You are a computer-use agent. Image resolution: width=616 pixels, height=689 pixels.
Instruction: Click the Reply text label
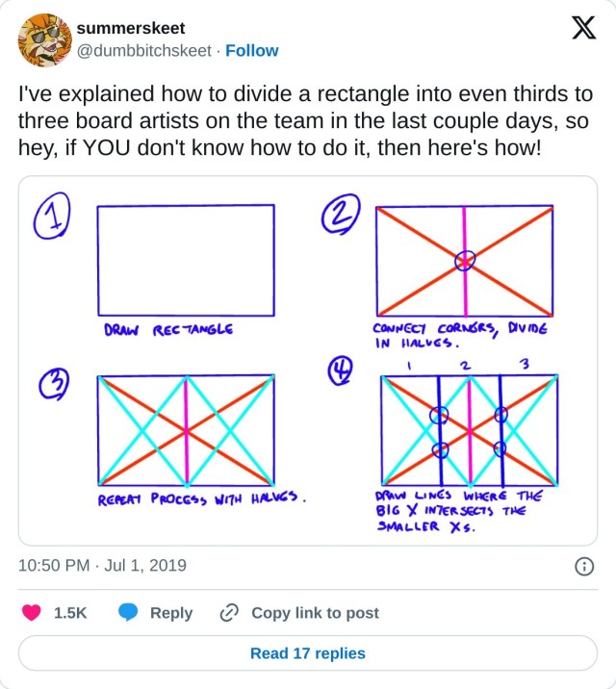tap(171, 613)
